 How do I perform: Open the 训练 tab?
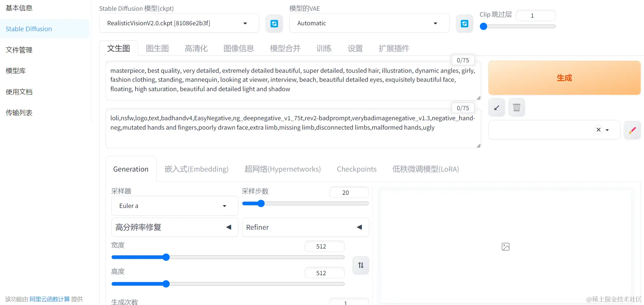pos(324,48)
